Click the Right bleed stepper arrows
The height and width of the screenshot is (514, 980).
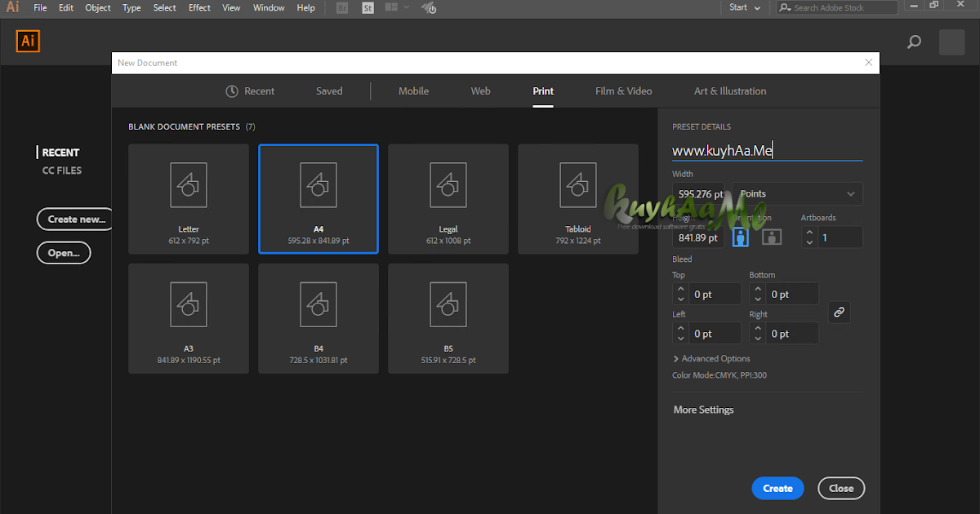point(759,334)
